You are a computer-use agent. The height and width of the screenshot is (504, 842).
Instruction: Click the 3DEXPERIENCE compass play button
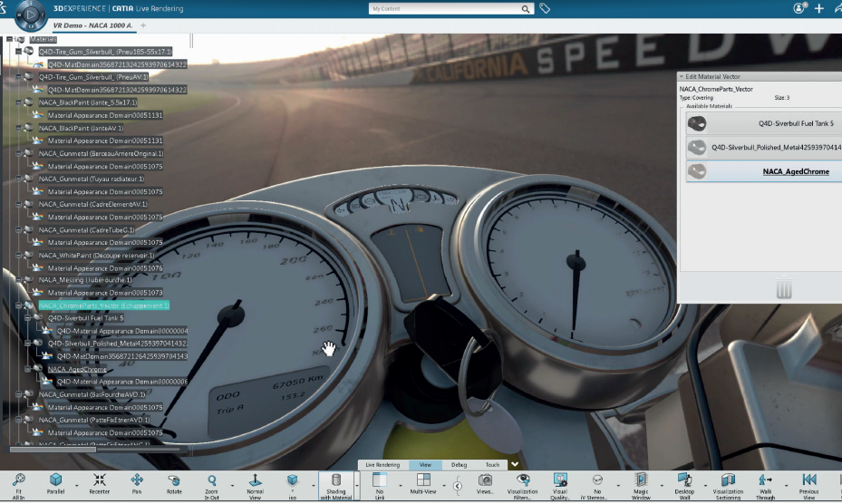coord(31,15)
